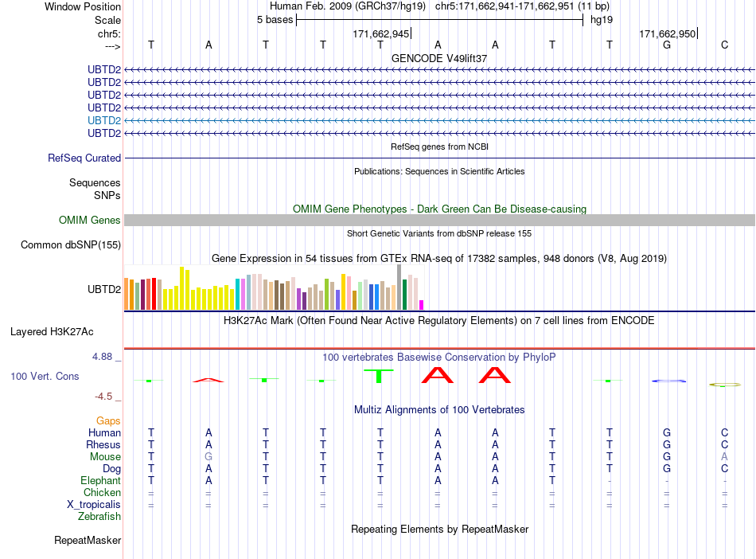Open the RepeatMasker track label
Viewport: 756px width, 559px height.
pos(88,541)
